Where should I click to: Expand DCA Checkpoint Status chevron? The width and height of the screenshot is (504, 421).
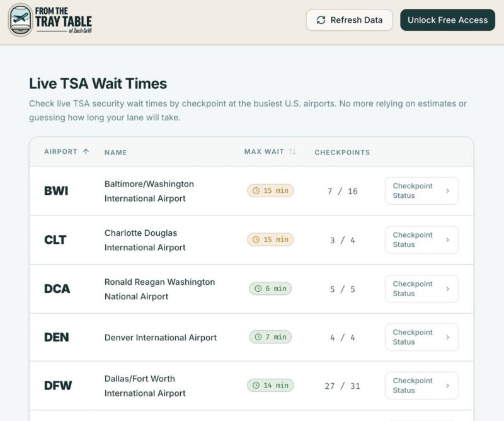click(448, 289)
